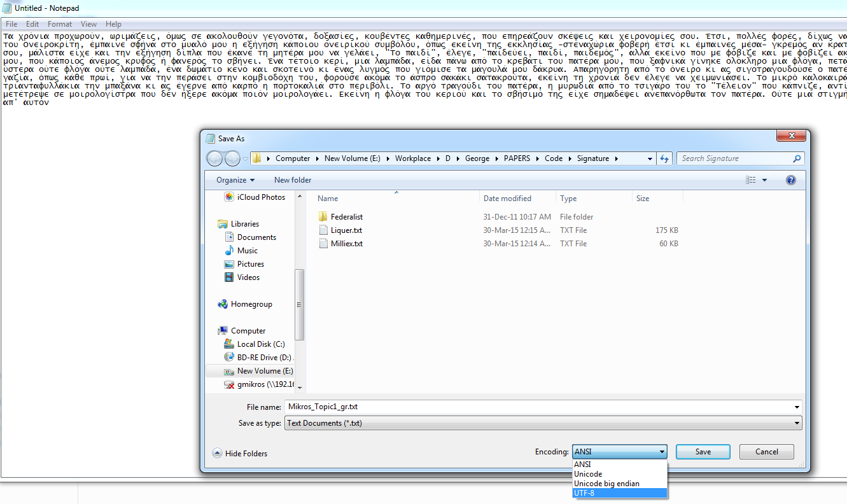Viewport: 847px width, 504px height.
Task: Click the Save button
Action: point(703,452)
